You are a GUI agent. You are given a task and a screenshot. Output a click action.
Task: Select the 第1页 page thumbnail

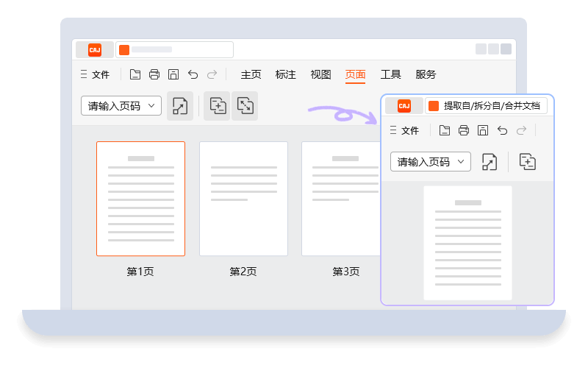coord(140,199)
